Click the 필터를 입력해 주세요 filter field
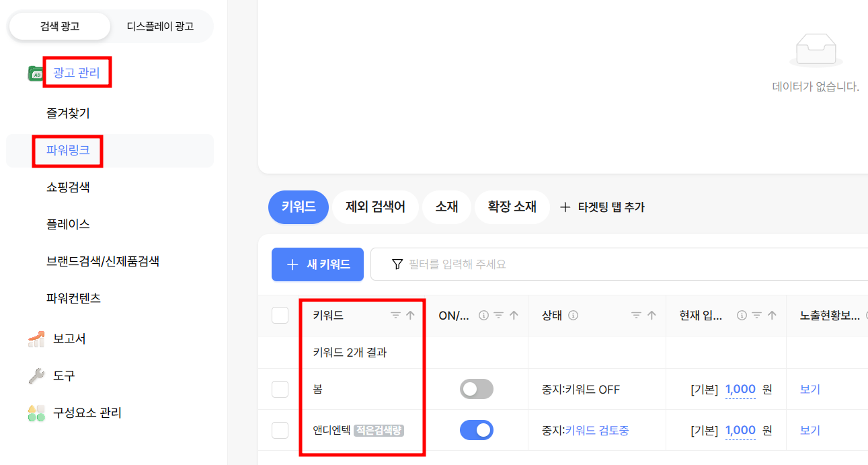868x465 pixels. 619,264
